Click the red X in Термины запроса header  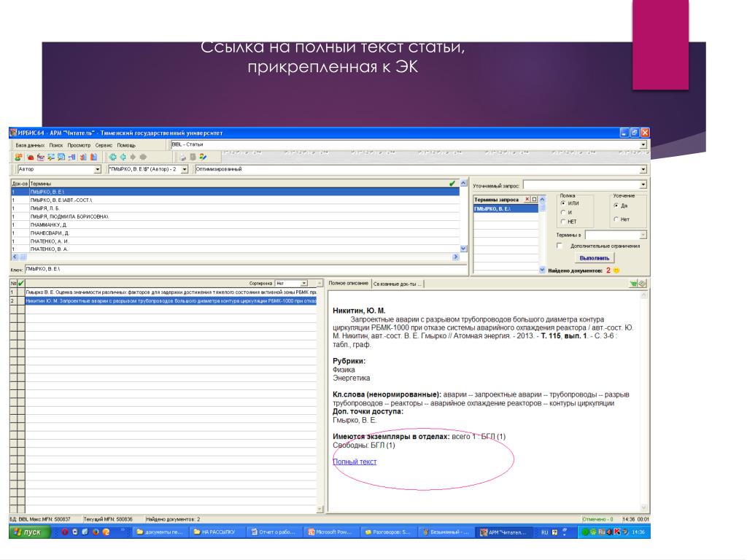(527, 199)
